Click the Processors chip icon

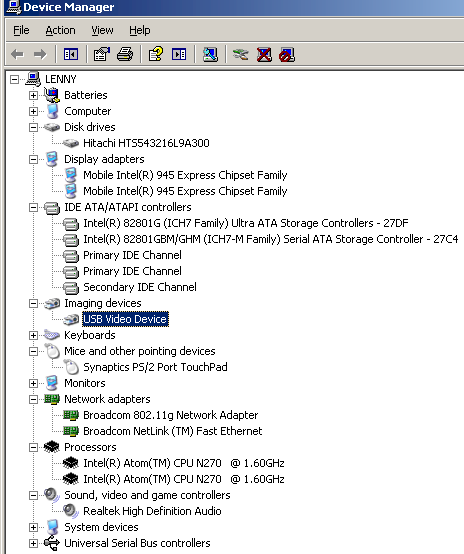[52, 447]
